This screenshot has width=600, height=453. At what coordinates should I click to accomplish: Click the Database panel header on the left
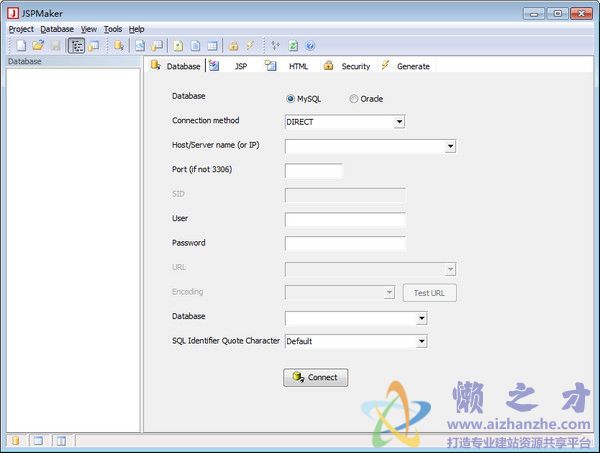(x=73, y=61)
